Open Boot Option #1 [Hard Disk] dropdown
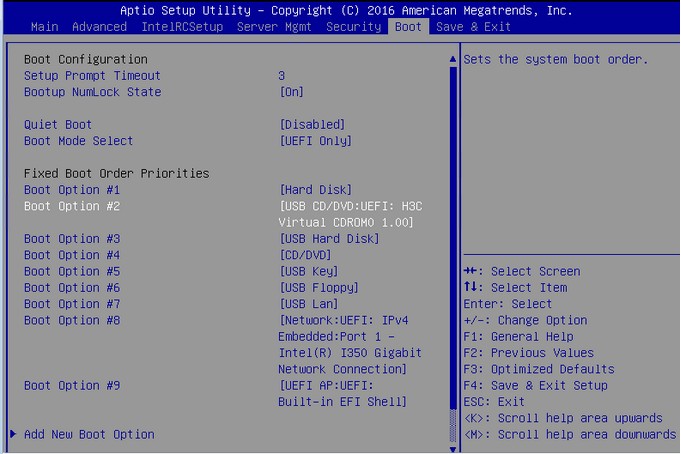The image size is (681, 454). tap(315, 190)
